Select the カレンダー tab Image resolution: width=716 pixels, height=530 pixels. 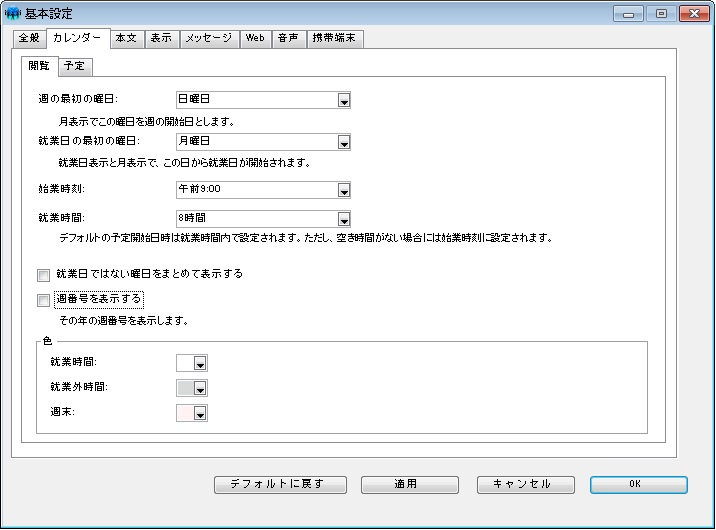coord(77,38)
